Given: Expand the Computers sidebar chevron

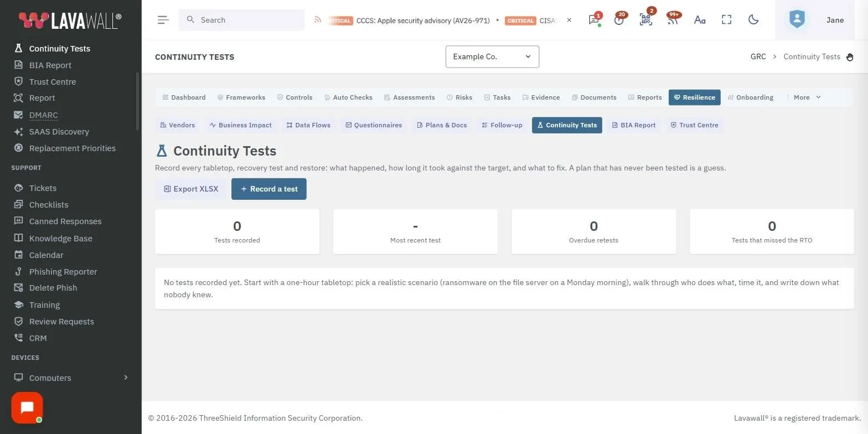Looking at the screenshot, I should click(126, 378).
